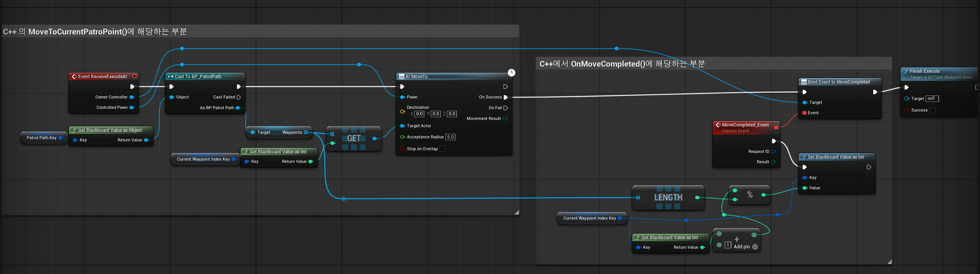Select the Patrol Path Key variable node
This screenshot has height=274, width=980.
[44, 138]
